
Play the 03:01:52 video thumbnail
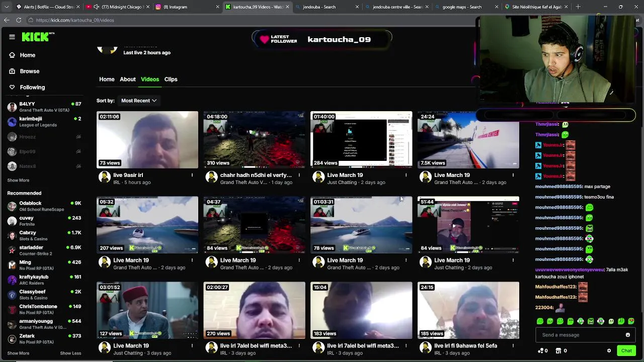click(147, 310)
